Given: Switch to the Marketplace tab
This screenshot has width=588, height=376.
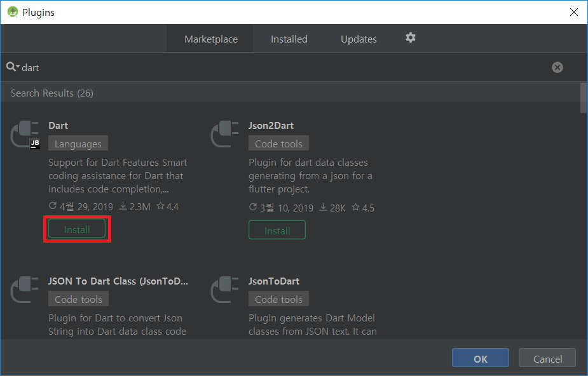Looking at the screenshot, I should click(211, 39).
